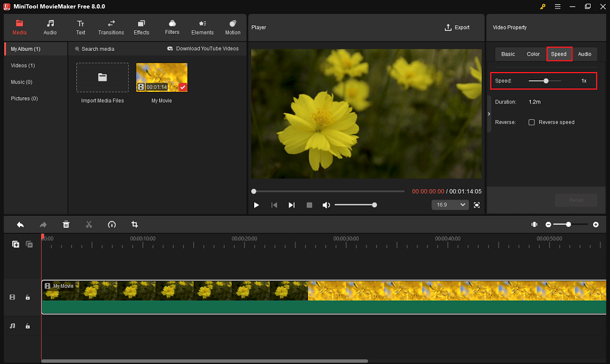Adjust the player volume slider
Image resolution: width=610 pixels, height=364 pixels.
click(x=356, y=205)
